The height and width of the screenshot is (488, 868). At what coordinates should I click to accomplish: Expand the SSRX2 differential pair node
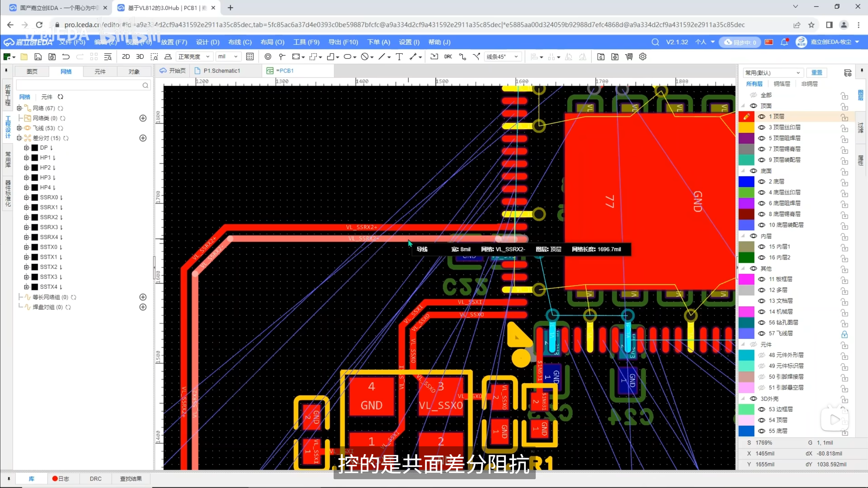pos(26,217)
